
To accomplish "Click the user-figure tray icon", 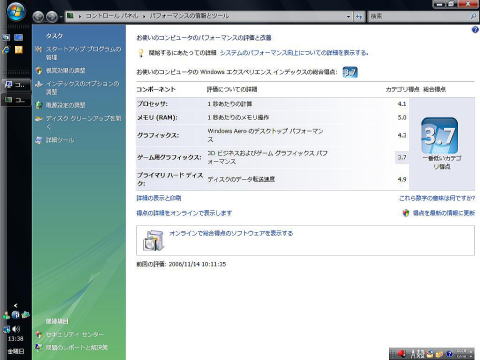I will (x=6, y=315).
